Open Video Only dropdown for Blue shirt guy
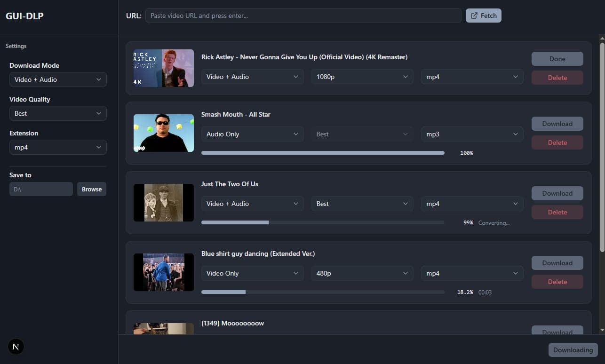This screenshot has height=364, width=605. pos(253,273)
